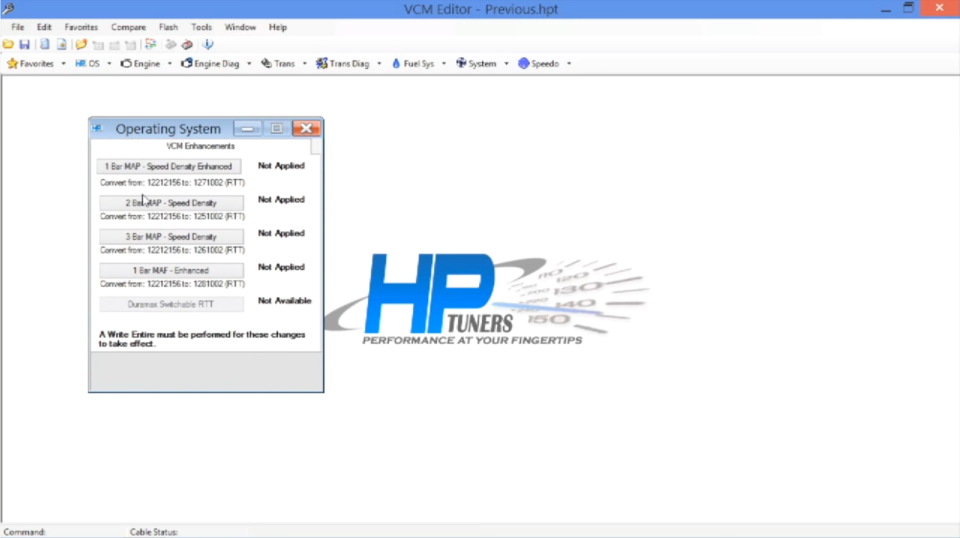Expand the Fuel Sys dropdown arrow
Image resolution: width=960 pixels, height=538 pixels.
pyautogui.click(x=444, y=64)
